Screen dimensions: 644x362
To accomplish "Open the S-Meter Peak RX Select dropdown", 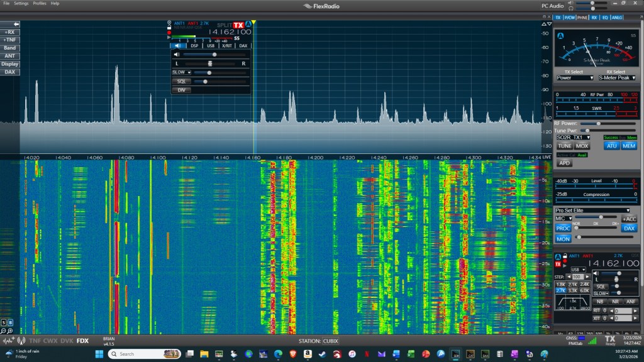I will (616, 78).
